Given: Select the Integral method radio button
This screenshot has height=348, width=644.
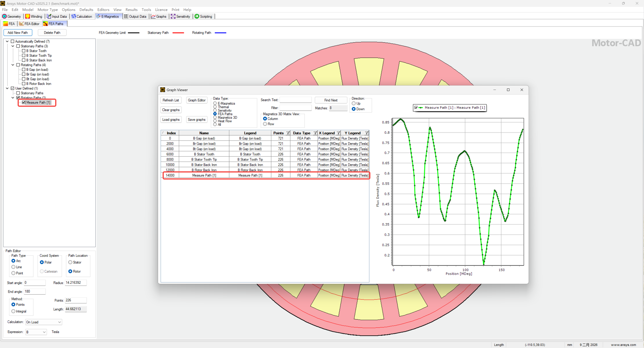Looking at the screenshot, I should 13,311.
